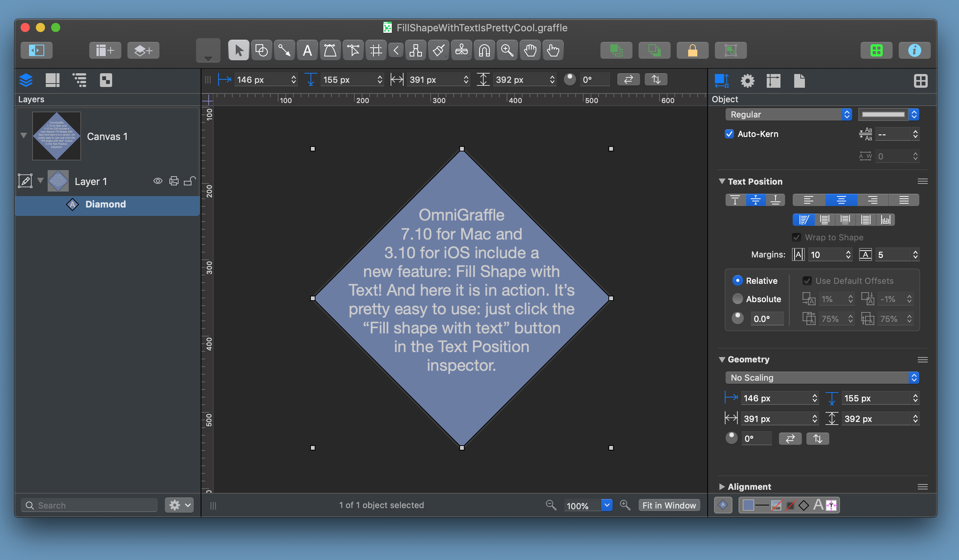Image resolution: width=959 pixels, height=560 pixels.
Task: Expand the Alignment section
Action: point(722,487)
